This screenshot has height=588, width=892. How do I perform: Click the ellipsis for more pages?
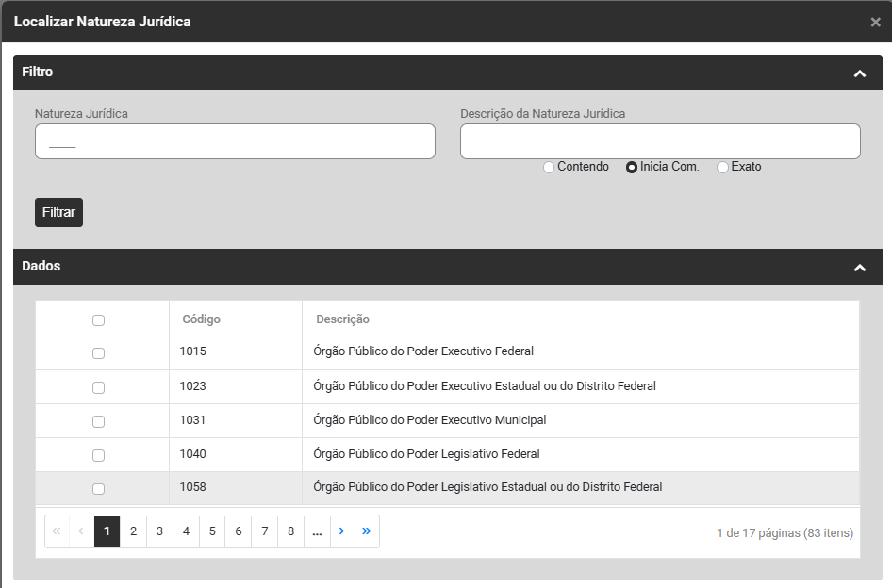[x=317, y=531]
